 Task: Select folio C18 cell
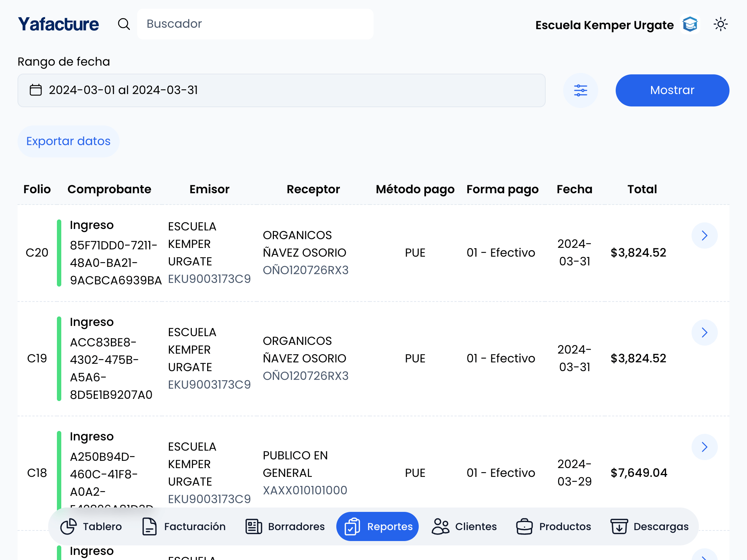pos(37,473)
